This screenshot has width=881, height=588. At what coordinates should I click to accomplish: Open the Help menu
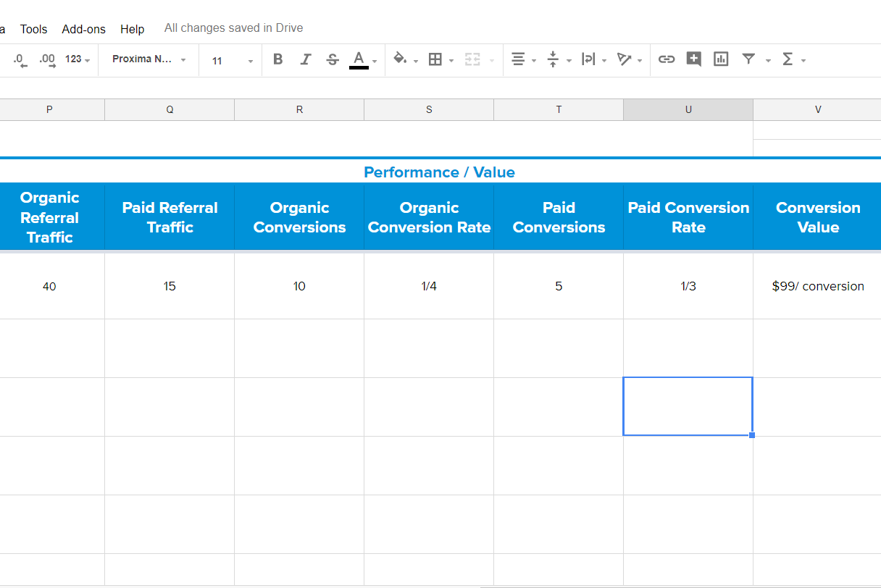point(133,29)
